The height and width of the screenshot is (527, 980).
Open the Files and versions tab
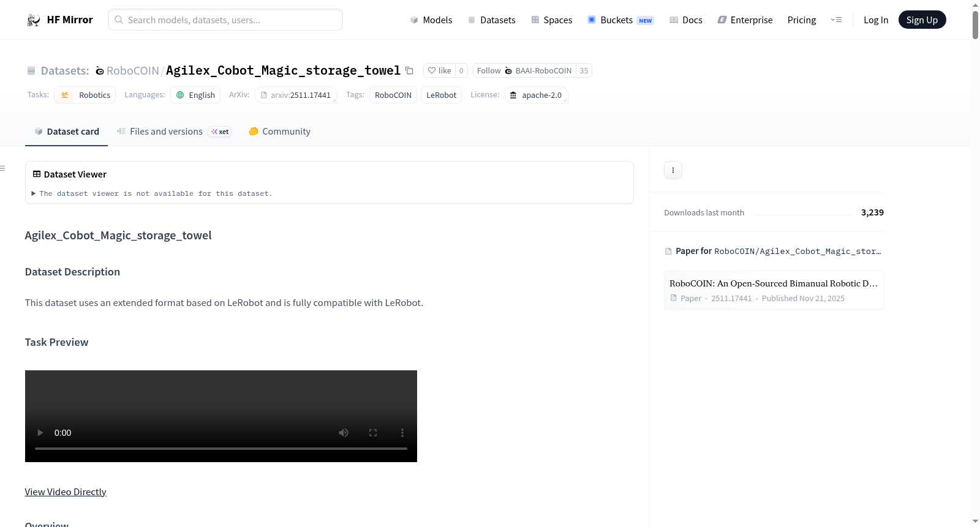tap(174, 132)
